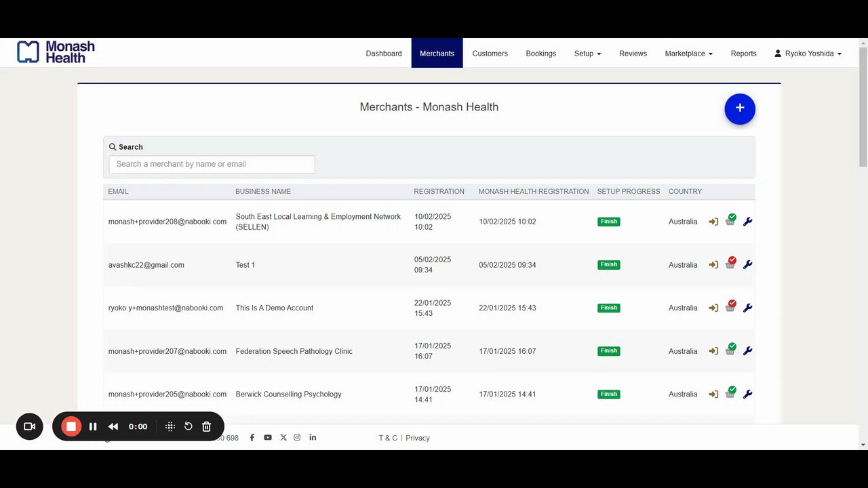The image size is (868, 488).
Task: Click the Merchants - Monash Health page title
Action: tap(429, 107)
